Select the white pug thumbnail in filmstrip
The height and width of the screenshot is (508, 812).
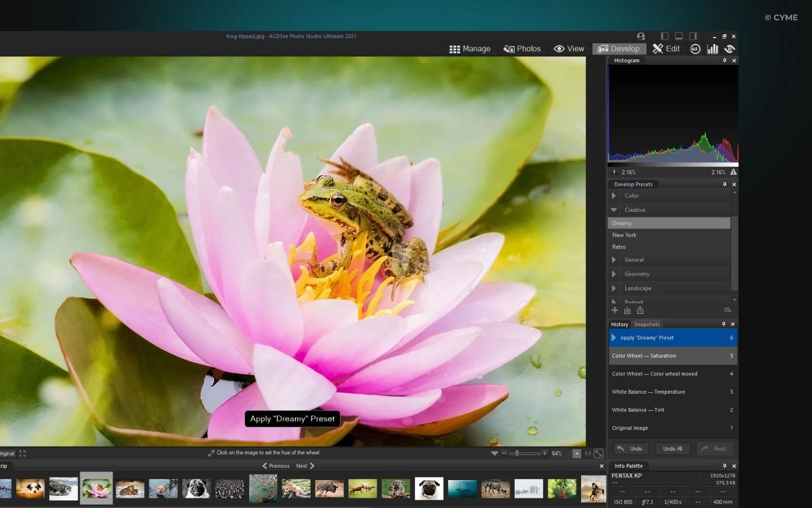click(x=429, y=488)
